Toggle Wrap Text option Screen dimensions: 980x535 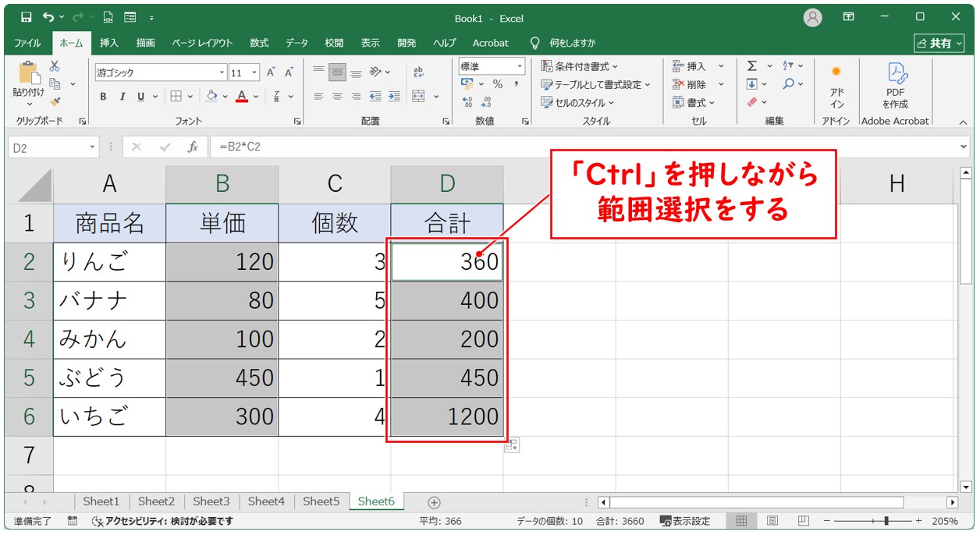click(x=418, y=73)
